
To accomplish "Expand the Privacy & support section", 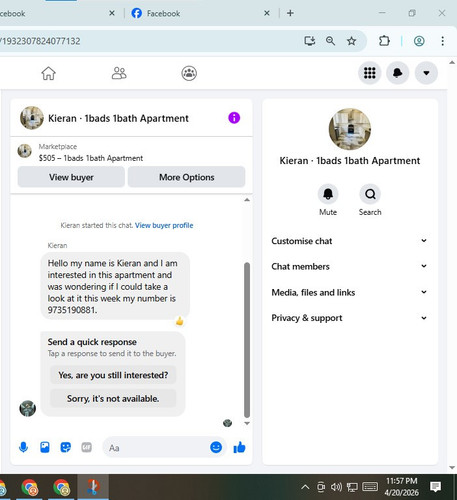I will point(349,318).
